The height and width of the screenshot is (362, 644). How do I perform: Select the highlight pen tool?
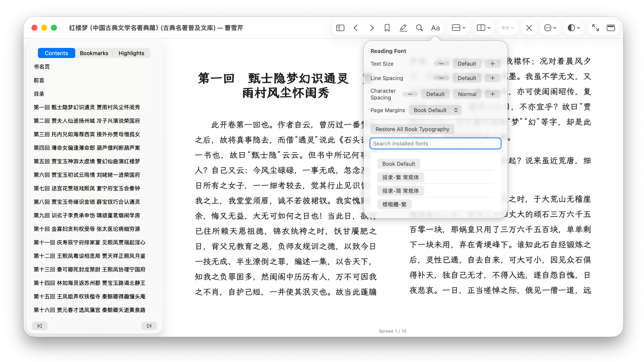403,28
